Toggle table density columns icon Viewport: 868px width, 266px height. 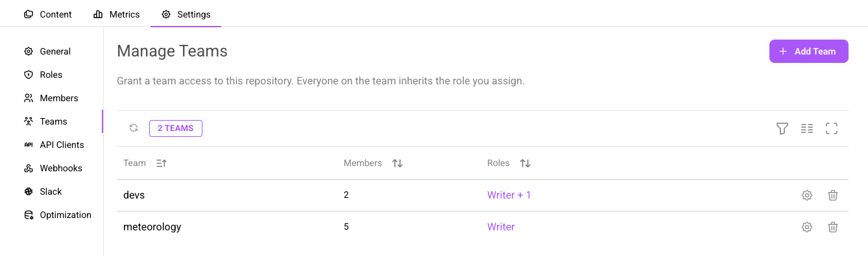point(807,128)
